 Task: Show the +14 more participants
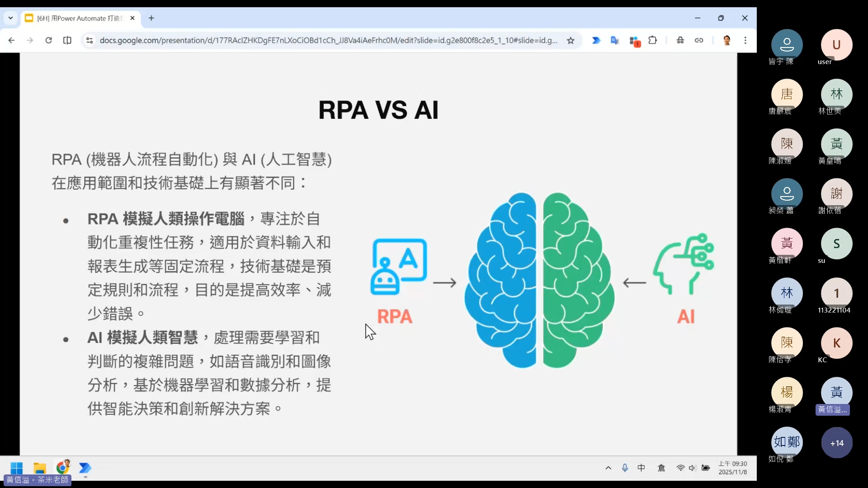click(836, 443)
